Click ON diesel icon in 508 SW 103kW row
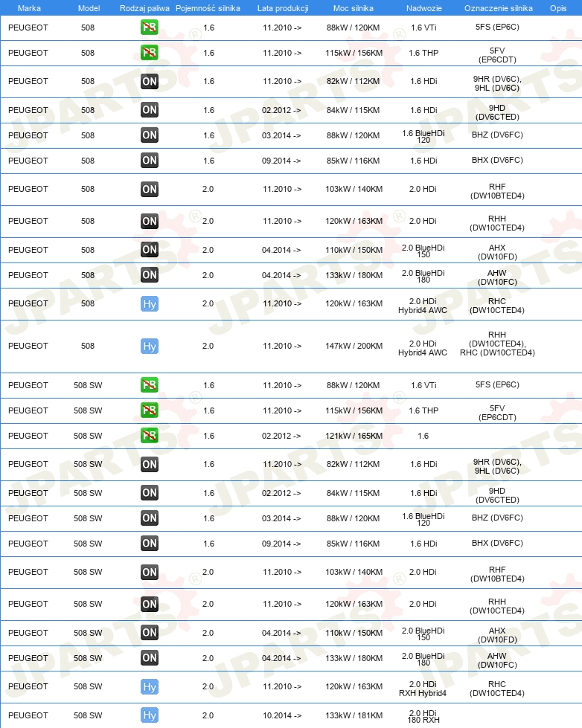Screen dimensions: 582x728 coord(149,572)
